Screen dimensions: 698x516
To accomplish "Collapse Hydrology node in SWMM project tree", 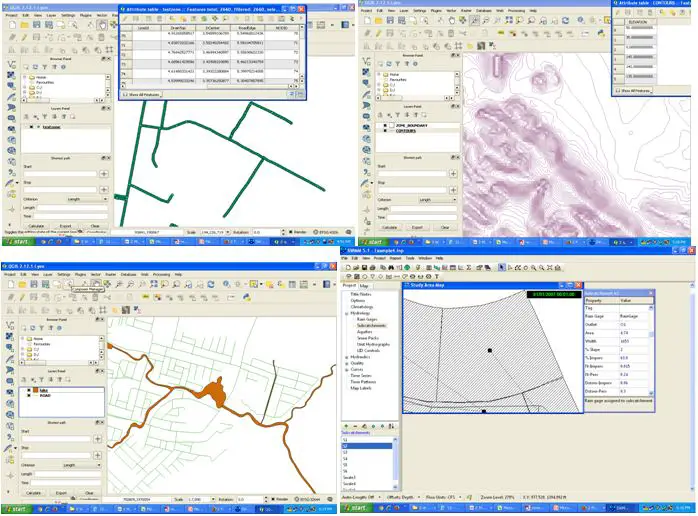I will click(347, 313).
